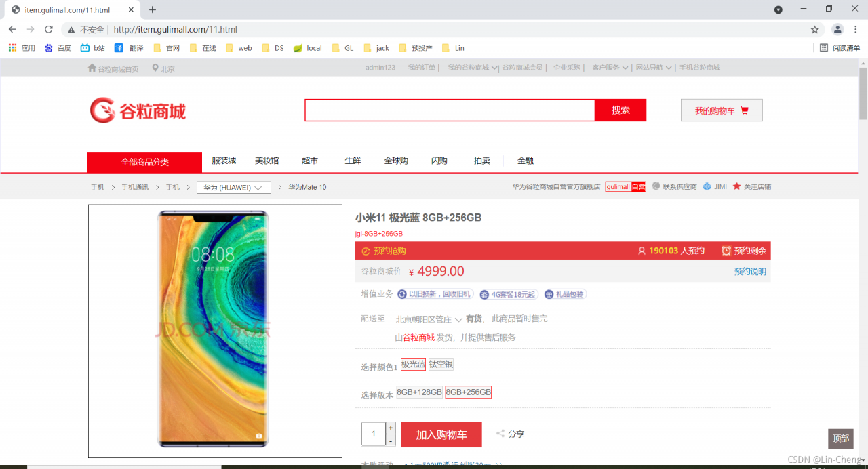Viewport: 868px width, 469px height.
Task: Click 手机通讯 breadcrumb link
Action: [135, 187]
